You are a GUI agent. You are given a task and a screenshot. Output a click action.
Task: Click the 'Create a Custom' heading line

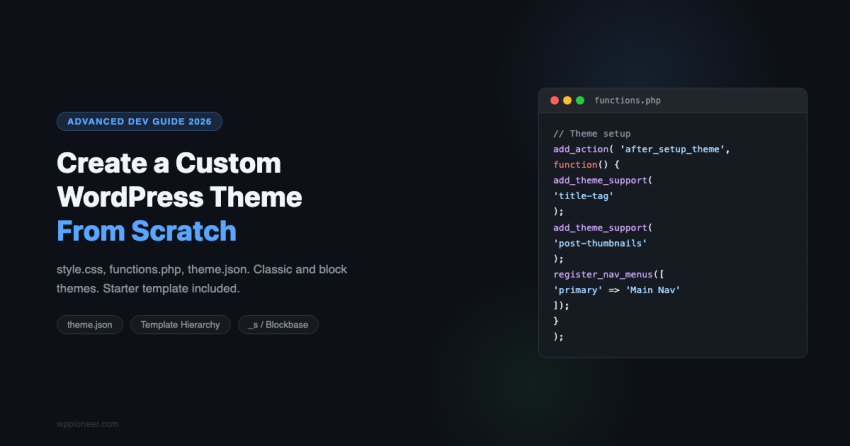[x=169, y=163]
